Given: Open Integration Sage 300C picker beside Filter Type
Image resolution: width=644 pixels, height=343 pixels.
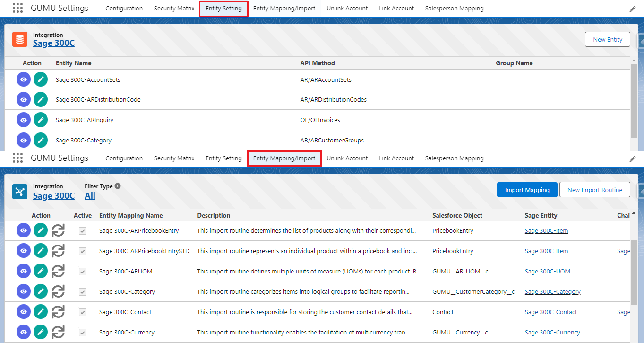Looking at the screenshot, I should coord(53,196).
